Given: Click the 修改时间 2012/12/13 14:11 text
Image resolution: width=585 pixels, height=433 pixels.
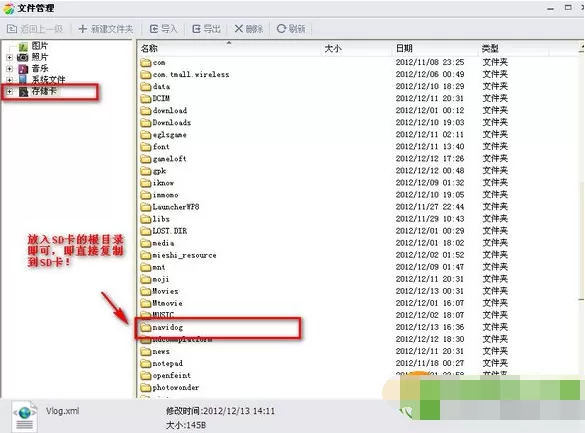Looking at the screenshot, I should 220,411.
